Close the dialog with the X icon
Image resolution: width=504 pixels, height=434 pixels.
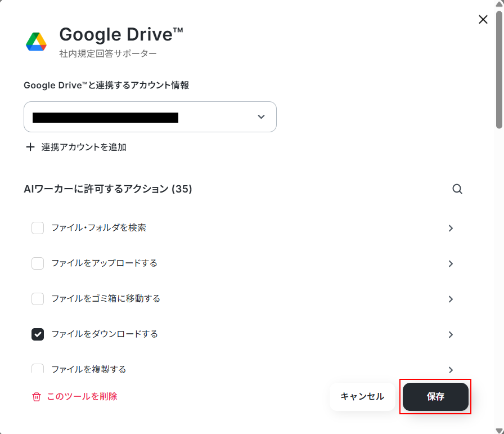pyautogui.click(x=483, y=20)
